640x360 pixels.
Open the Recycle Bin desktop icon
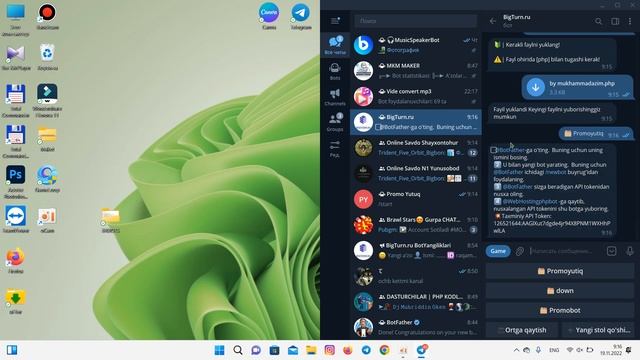(x=47, y=57)
